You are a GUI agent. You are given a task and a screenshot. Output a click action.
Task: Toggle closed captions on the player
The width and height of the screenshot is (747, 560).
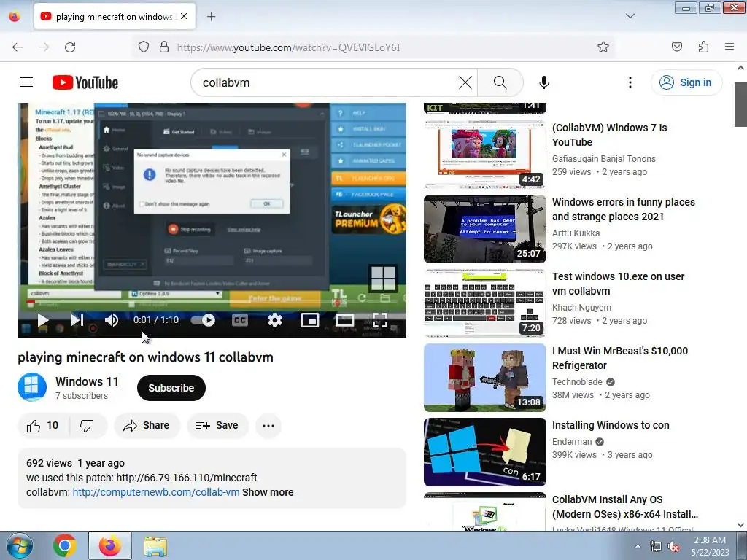pyautogui.click(x=239, y=320)
